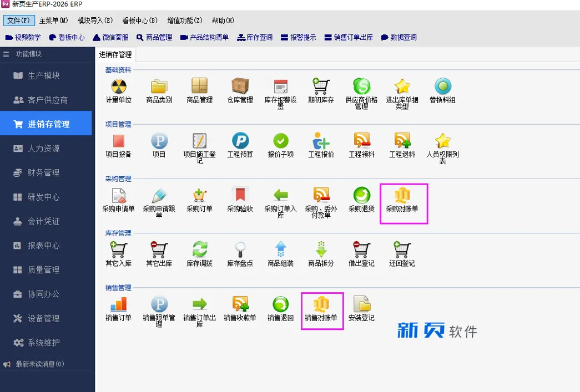Viewport: 580px width, 392px height.
Task: Open 商品组装 up-arrow icon
Action: [280, 250]
